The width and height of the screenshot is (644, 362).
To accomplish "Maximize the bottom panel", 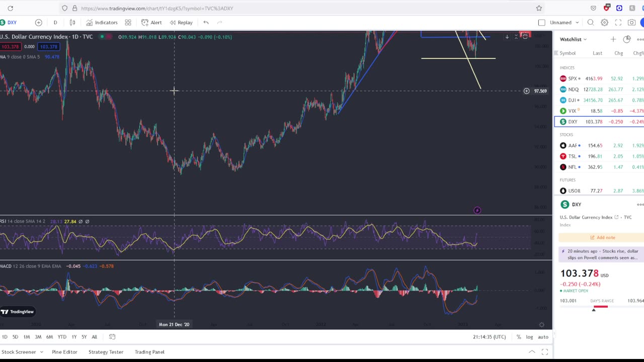I will coord(545,352).
